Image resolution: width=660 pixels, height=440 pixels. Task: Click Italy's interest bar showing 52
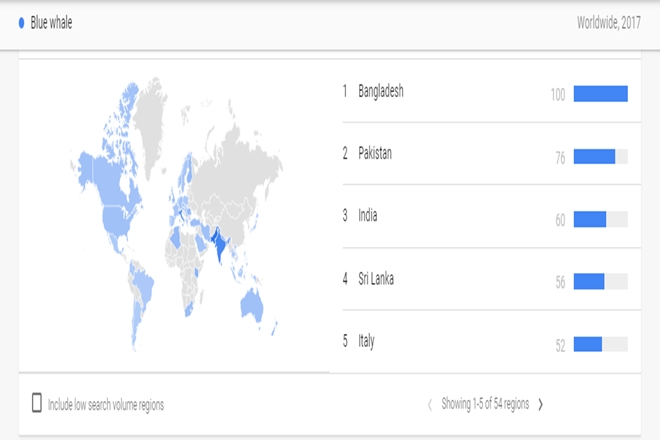[601, 344]
